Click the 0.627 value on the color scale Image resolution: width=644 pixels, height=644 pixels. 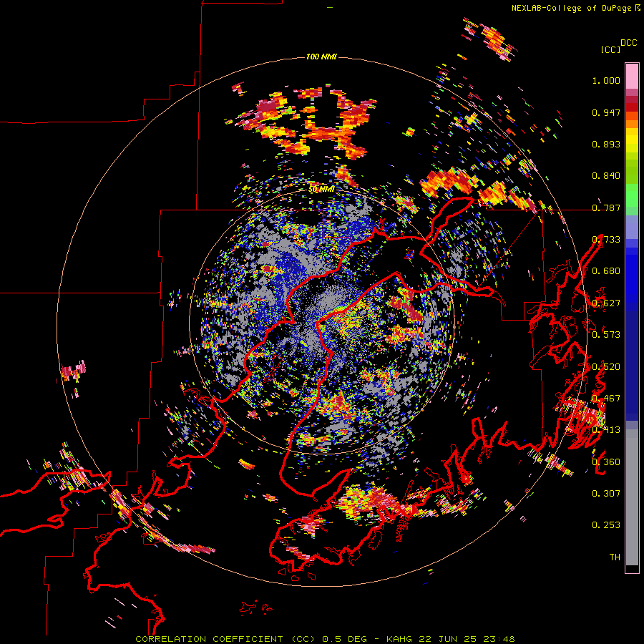606,303
